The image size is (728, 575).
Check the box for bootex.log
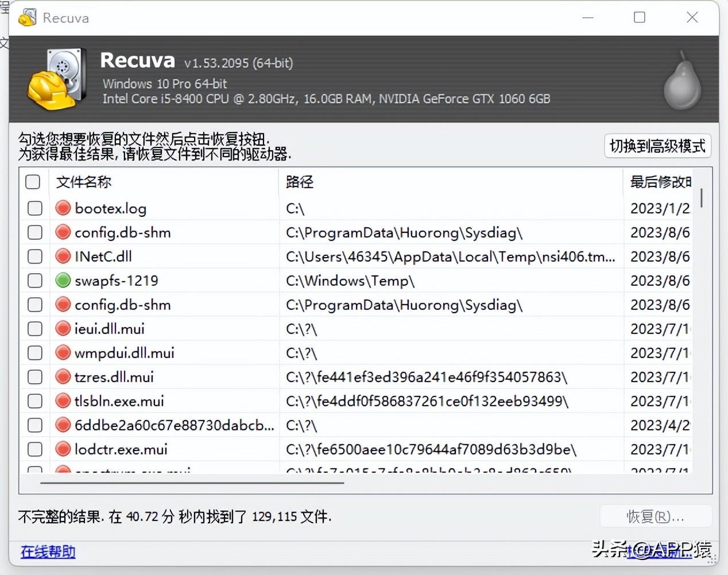pyautogui.click(x=35, y=208)
